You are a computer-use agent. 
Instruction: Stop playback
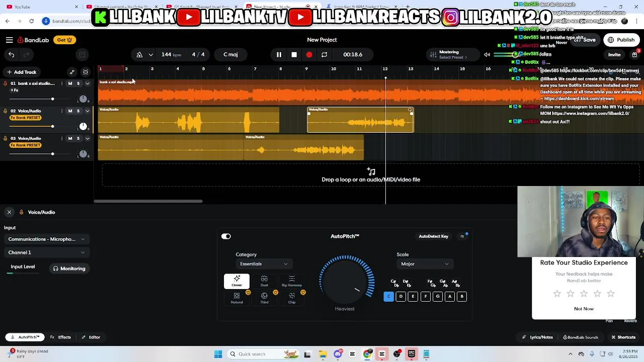[294, 54]
